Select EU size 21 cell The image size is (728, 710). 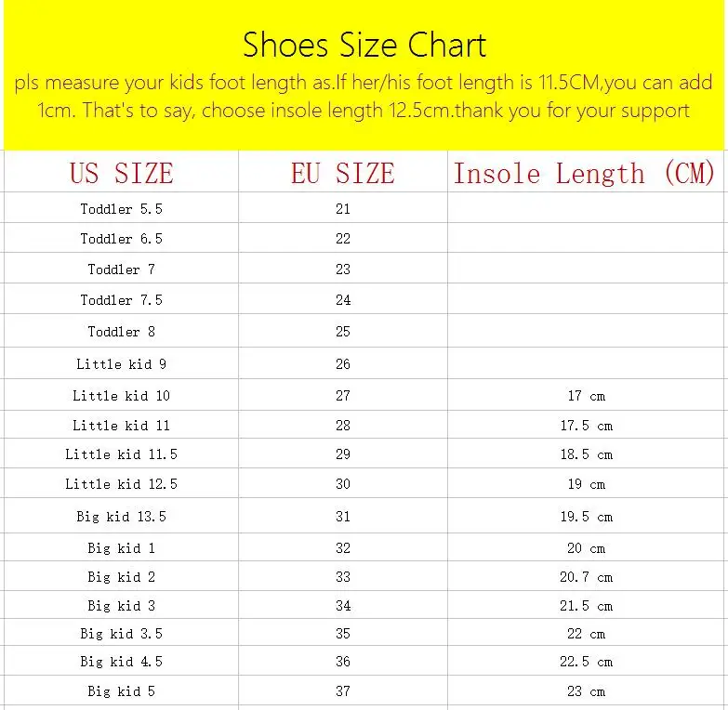343,209
